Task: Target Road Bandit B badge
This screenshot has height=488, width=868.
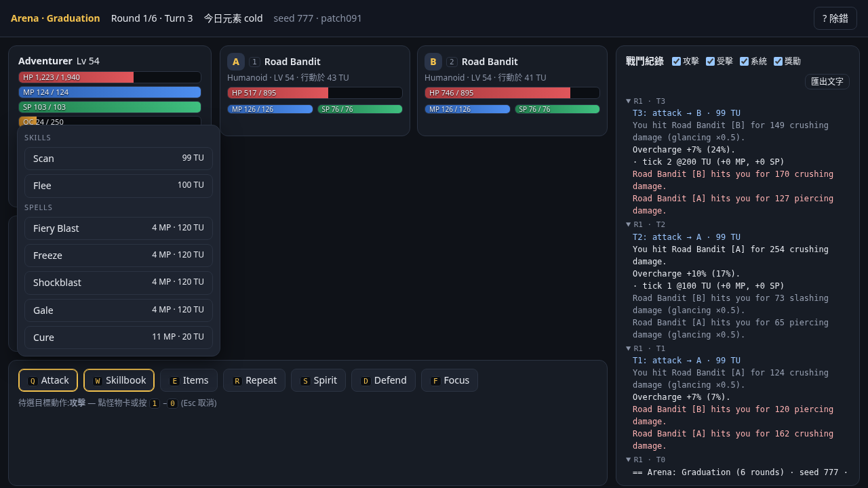Action: tap(433, 62)
